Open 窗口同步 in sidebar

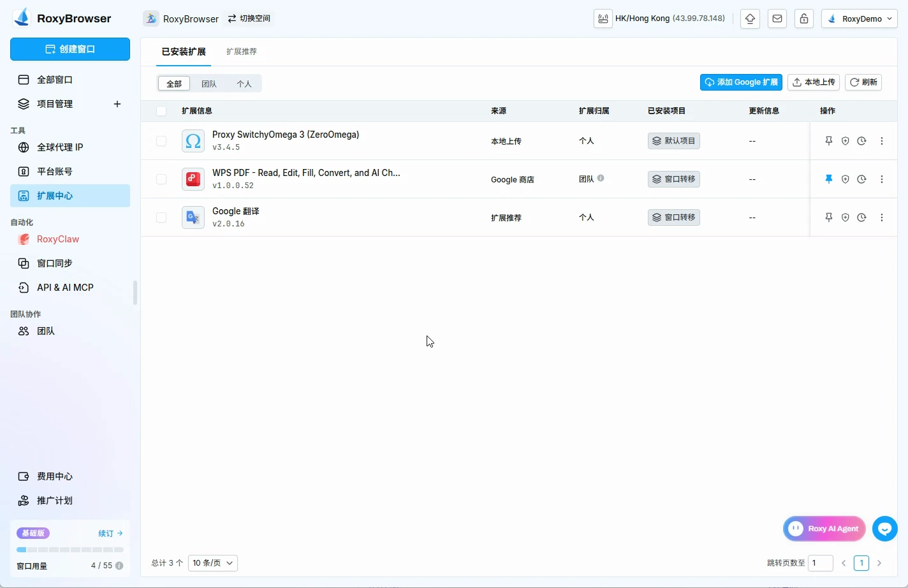(70, 263)
